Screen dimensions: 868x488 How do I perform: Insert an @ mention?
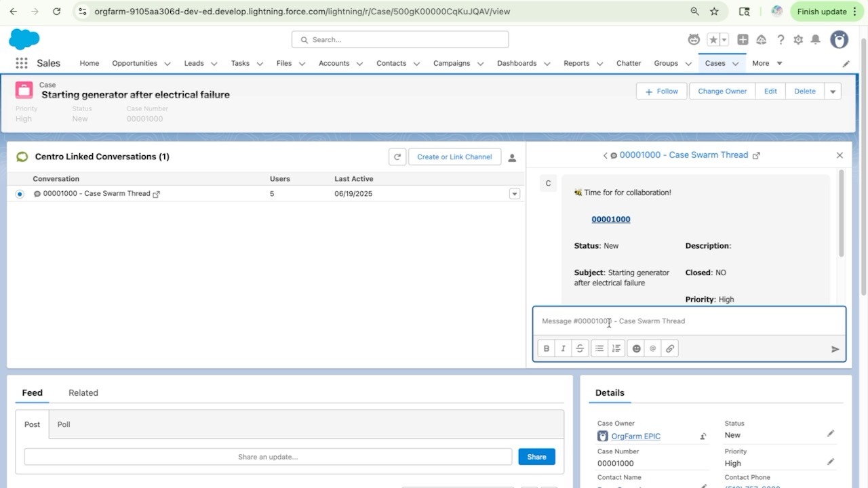coord(653,348)
